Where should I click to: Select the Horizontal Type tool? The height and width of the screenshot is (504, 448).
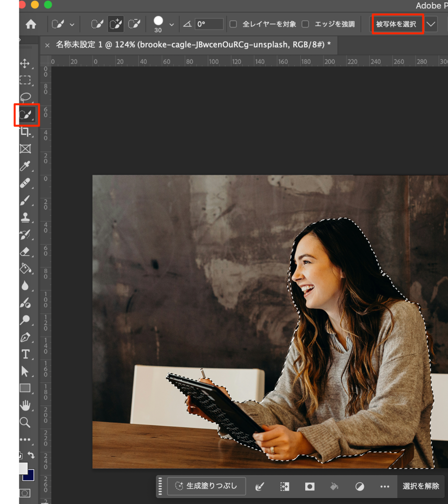pyautogui.click(x=25, y=354)
